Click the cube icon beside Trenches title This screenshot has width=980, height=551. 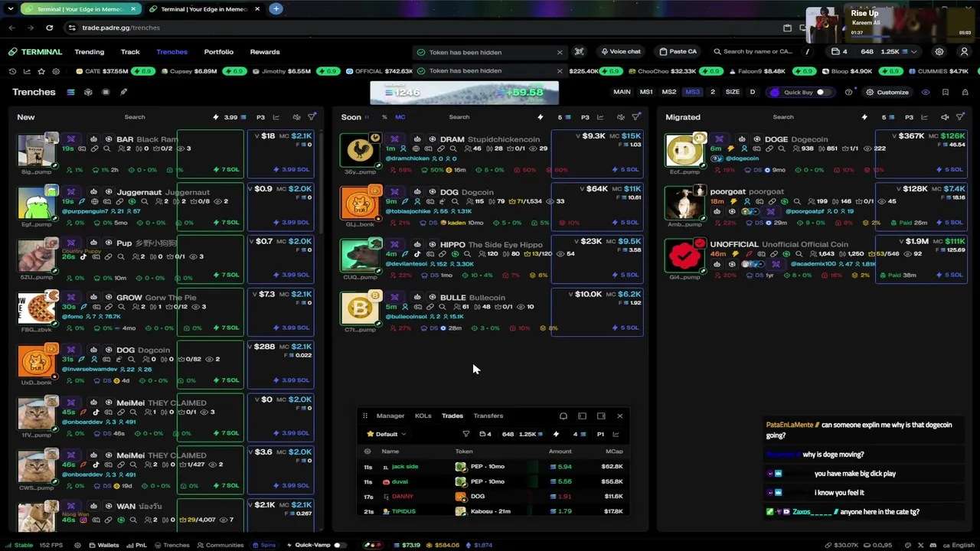(88, 93)
